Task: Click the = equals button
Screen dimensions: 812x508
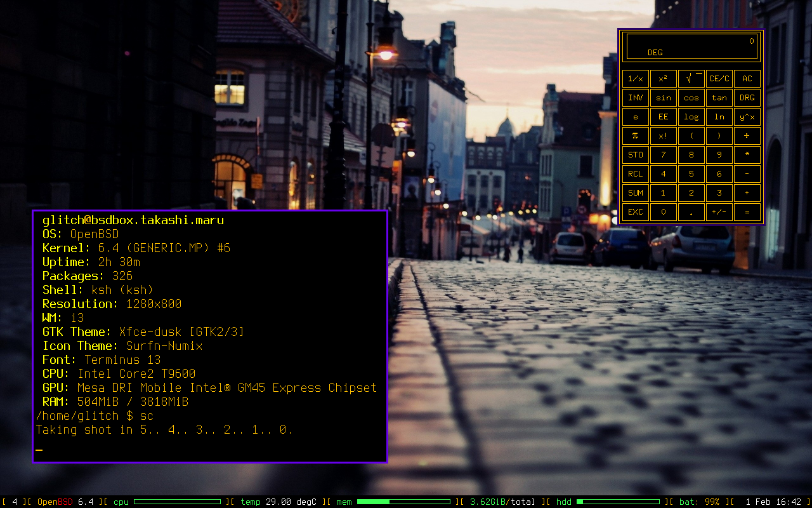Action: point(747,212)
